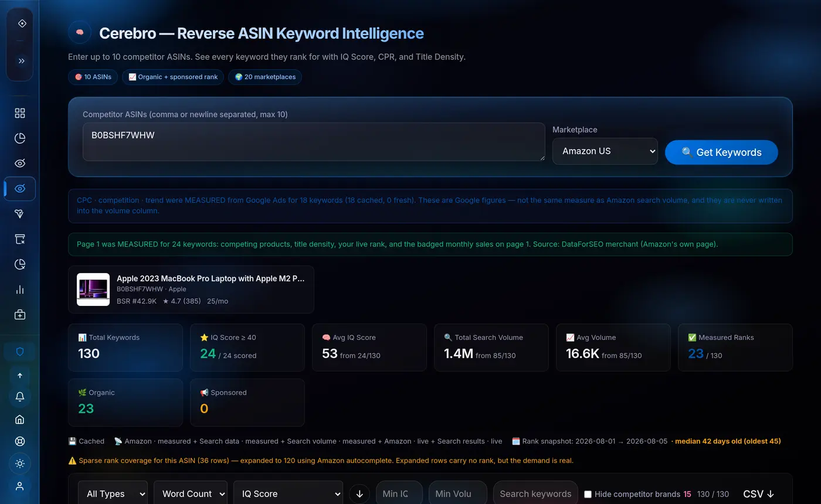821x504 pixels.
Task: Click the up-arrow icon in sidebar
Action: 20,376
